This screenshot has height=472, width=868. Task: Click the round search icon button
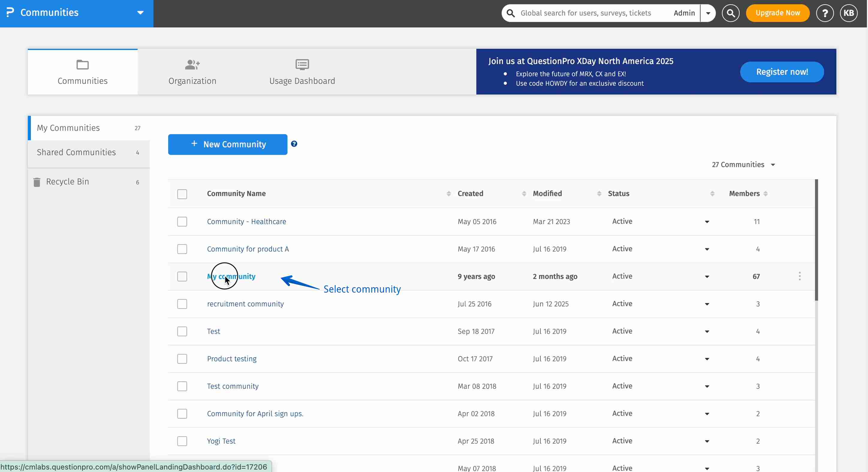pyautogui.click(x=730, y=13)
